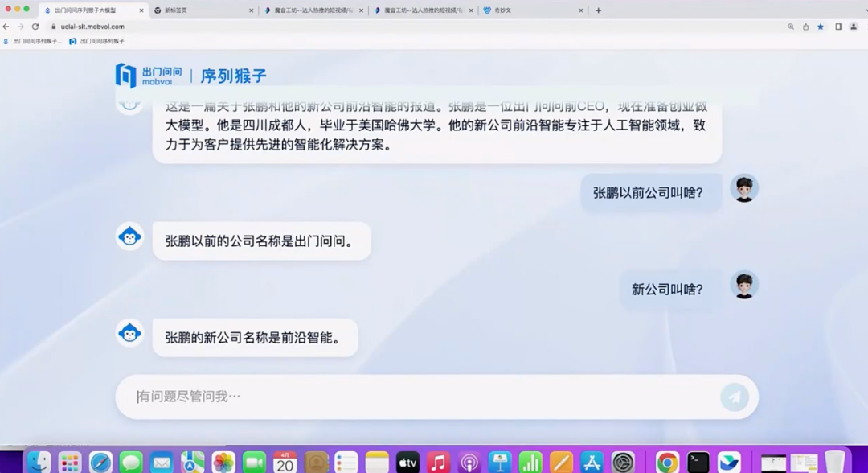Open Google Chrome from the Dock

[x=668, y=463]
